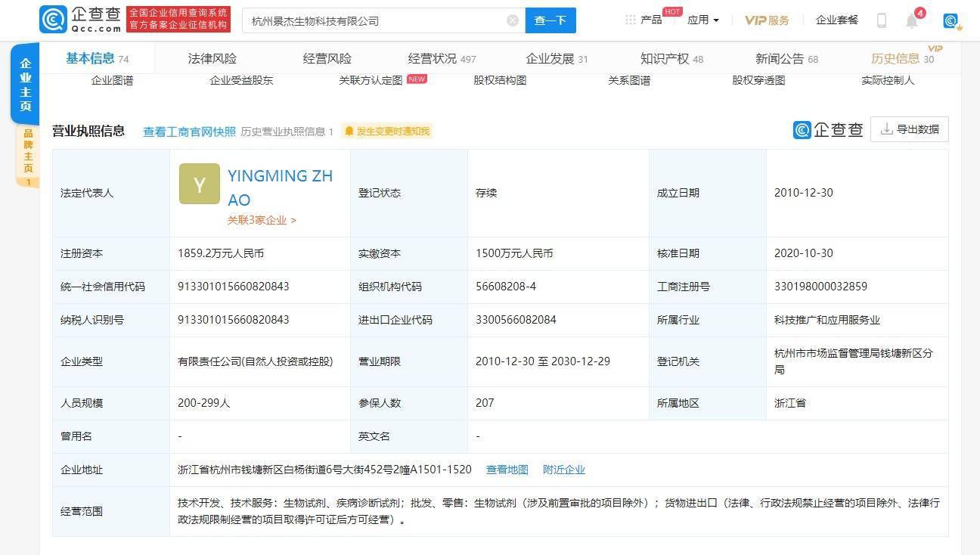The image size is (980, 555).
Task: Open the mobile phone app icon
Action: [x=881, y=20]
